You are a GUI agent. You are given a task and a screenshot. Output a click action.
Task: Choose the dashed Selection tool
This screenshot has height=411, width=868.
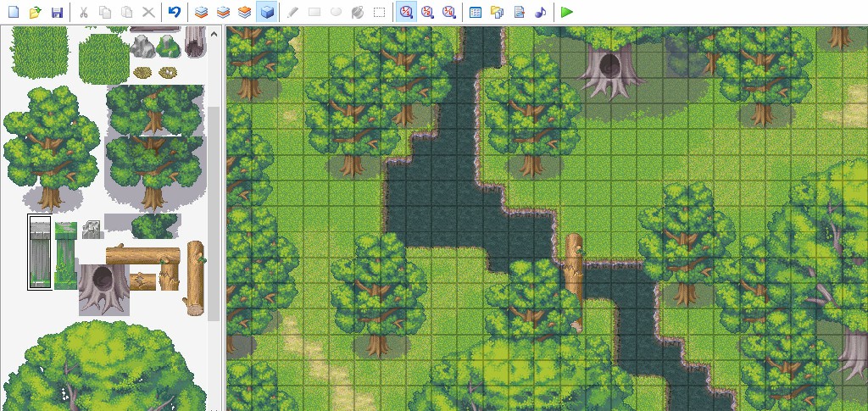coord(379,12)
